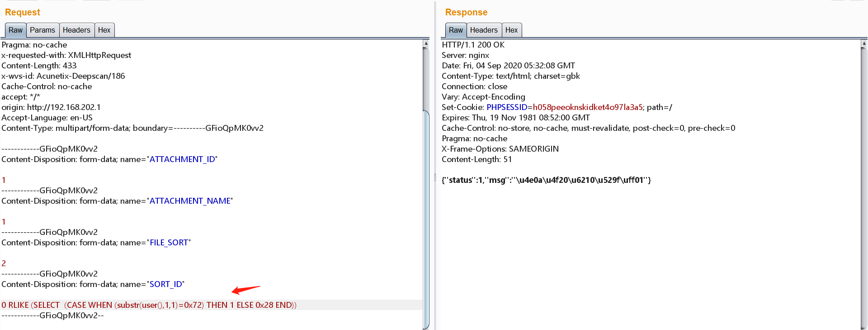
Task: Click the ATTACHMENT_ID parameter name
Action: (182, 159)
